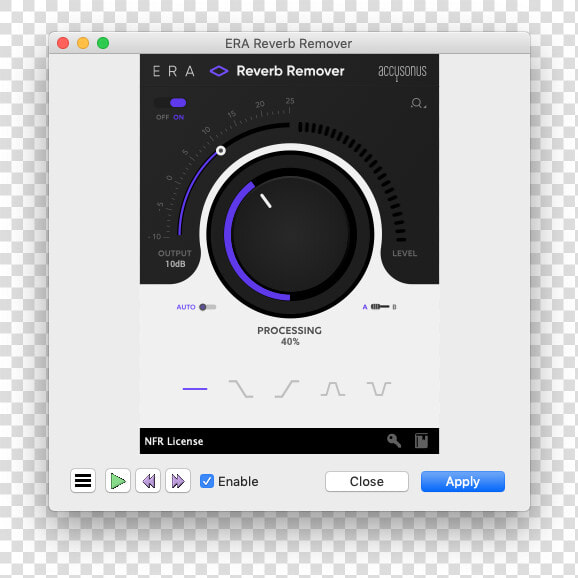Select the high-frequency cut focus profile
Image resolution: width=578 pixels, height=578 pixels.
click(241, 389)
